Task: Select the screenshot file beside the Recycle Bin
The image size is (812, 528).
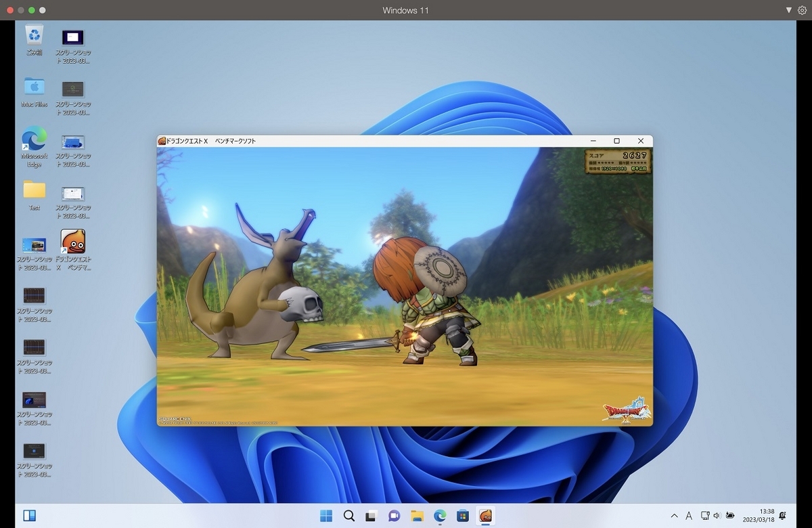Action: tap(73, 45)
